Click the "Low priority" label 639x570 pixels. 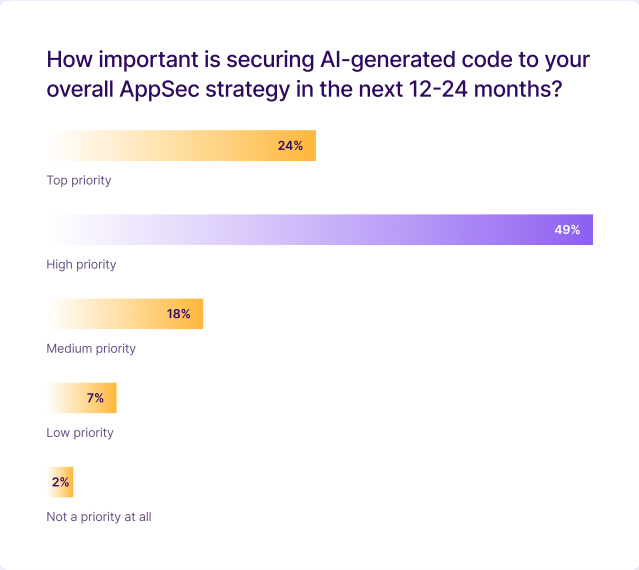(80, 433)
